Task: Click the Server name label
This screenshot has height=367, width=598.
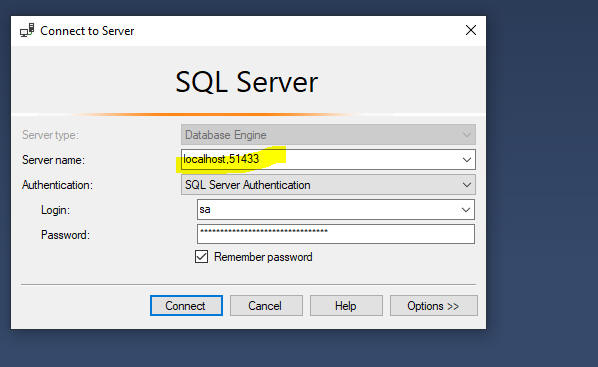Action: point(53,160)
